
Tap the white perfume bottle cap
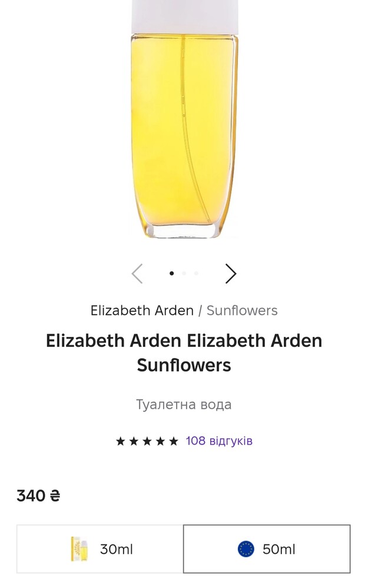pyautogui.click(x=185, y=17)
